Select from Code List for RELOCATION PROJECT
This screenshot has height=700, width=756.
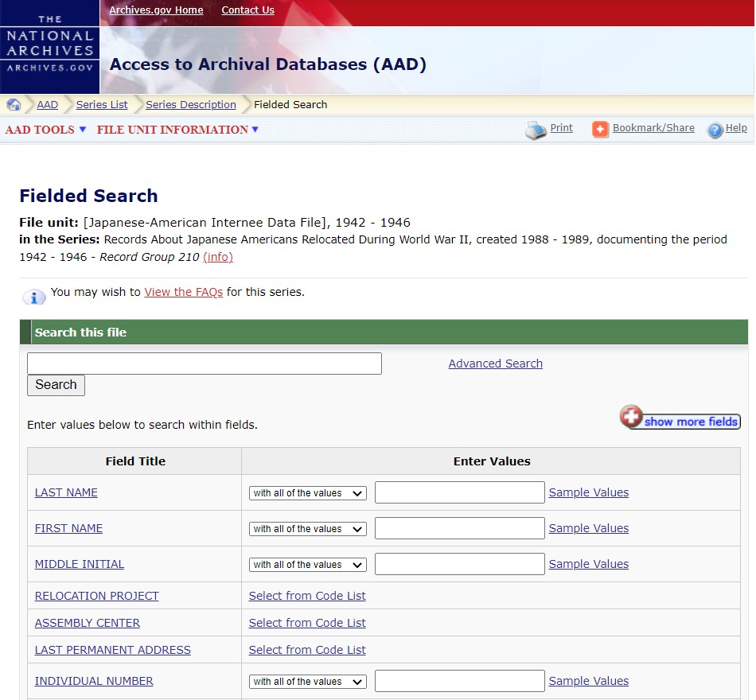(x=307, y=596)
